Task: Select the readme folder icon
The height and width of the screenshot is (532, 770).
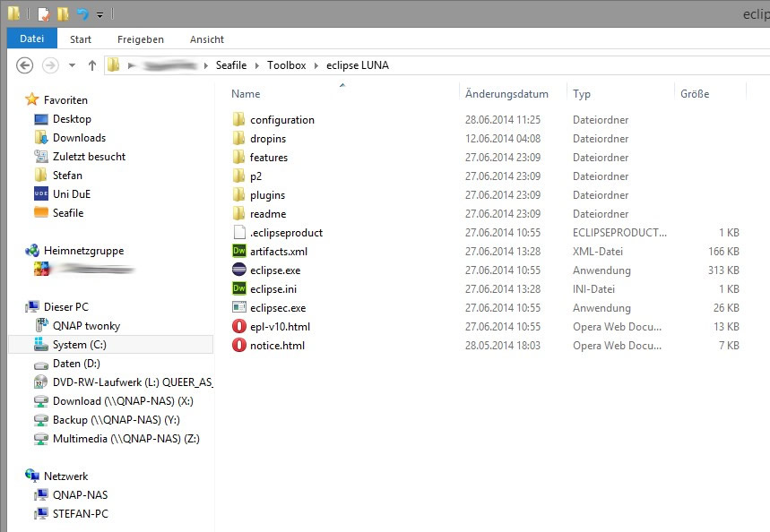Action: point(238,213)
